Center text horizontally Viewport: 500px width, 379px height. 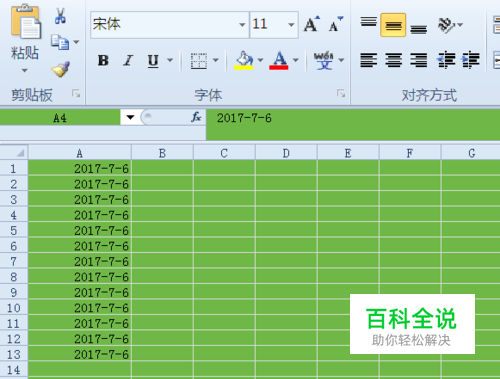394,60
